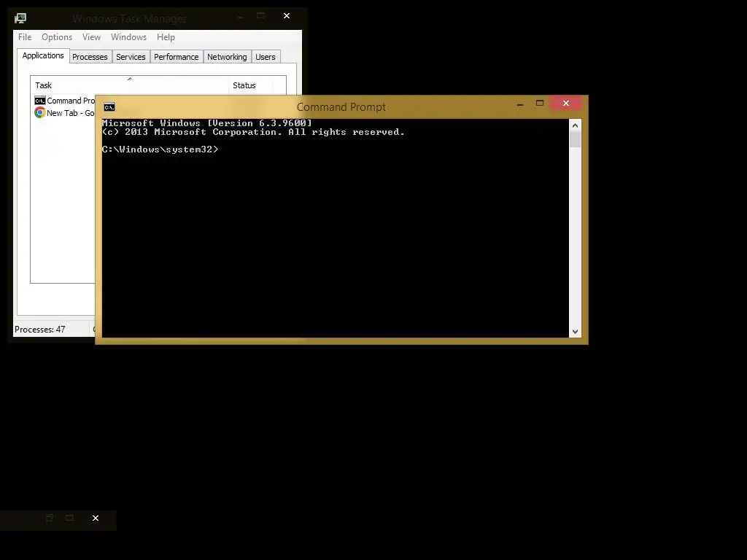Image resolution: width=747 pixels, height=560 pixels.
Task: Switch to the Users tab
Action: [x=266, y=57]
